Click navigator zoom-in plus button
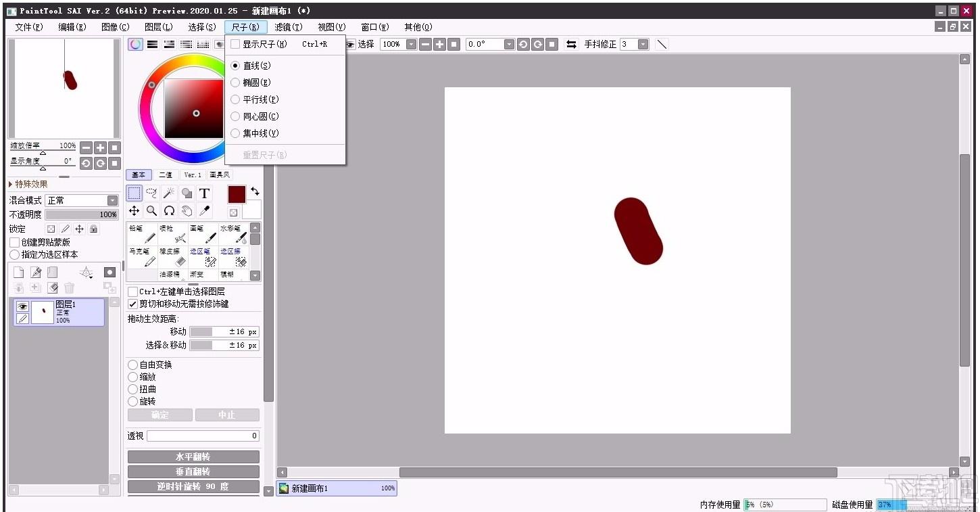Viewport: 980px width, 512px height. (100, 147)
